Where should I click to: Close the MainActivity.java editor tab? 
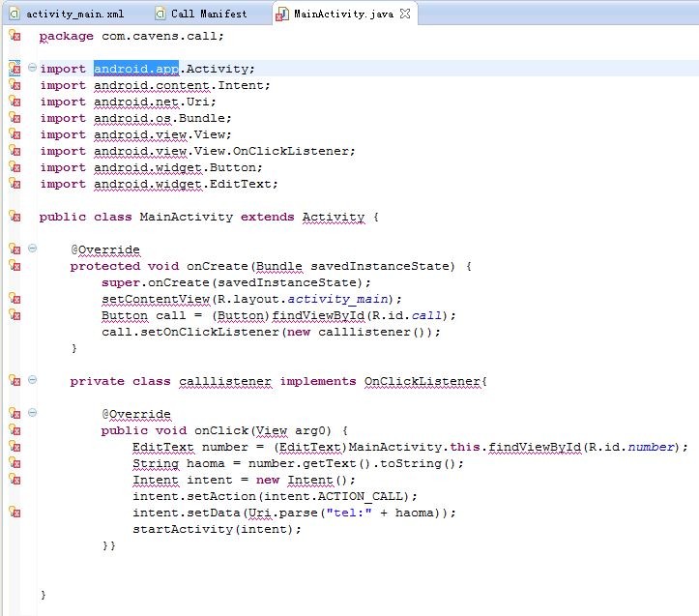405,14
